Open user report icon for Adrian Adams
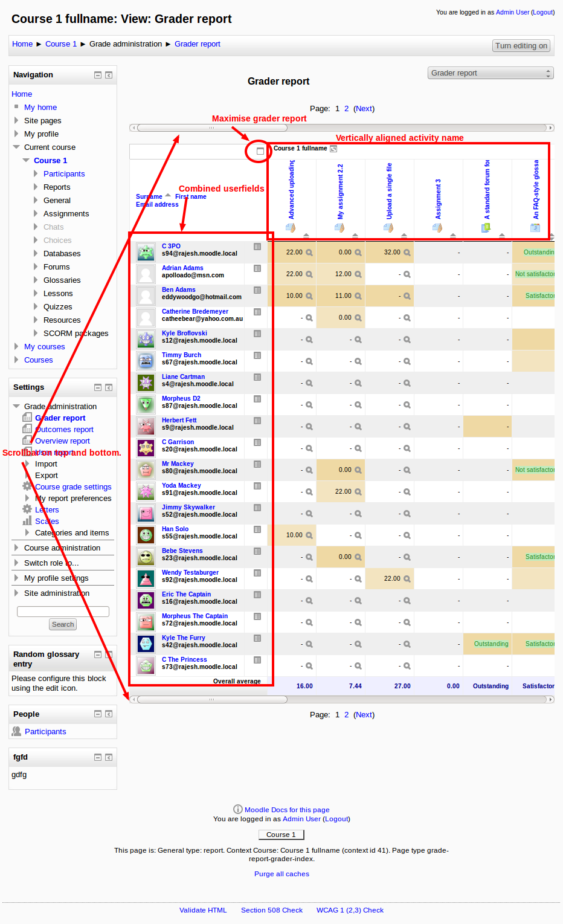Viewport: 563px width, 924px height. (257, 268)
